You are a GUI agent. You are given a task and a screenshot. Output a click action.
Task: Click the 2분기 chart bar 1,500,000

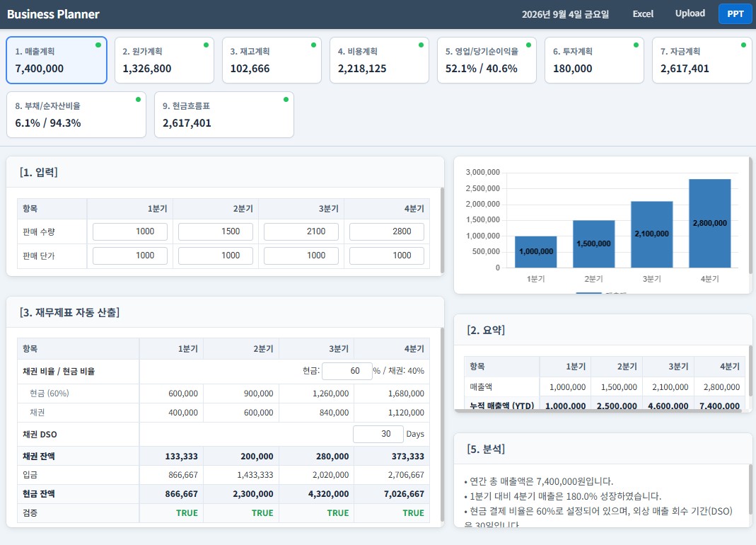[x=593, y=243]
